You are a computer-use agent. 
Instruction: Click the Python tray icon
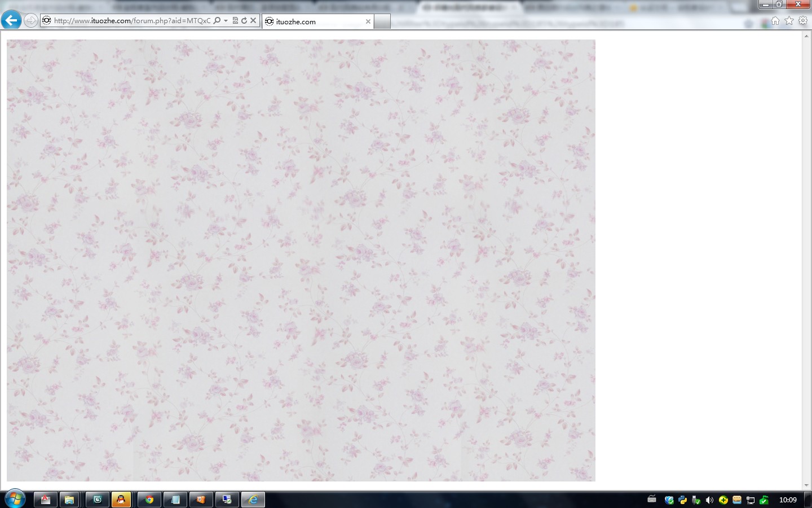[682, 500]
